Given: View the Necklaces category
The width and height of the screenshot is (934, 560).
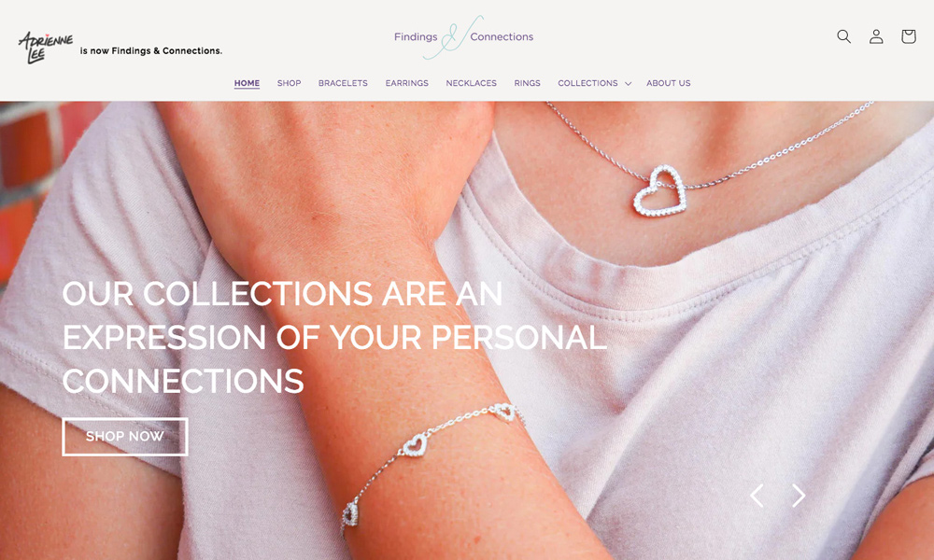Looking at the screenshot, I should pyautogui.click(x=471, y=83).
